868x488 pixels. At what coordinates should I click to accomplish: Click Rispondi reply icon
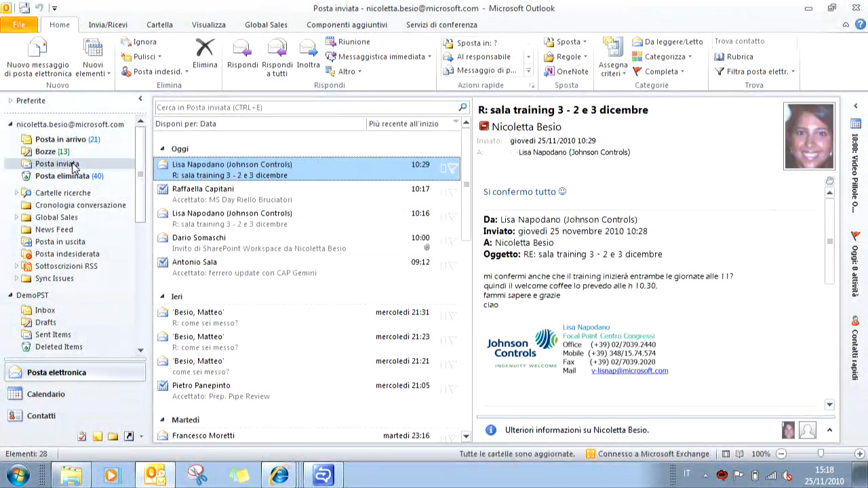(243, 54)
